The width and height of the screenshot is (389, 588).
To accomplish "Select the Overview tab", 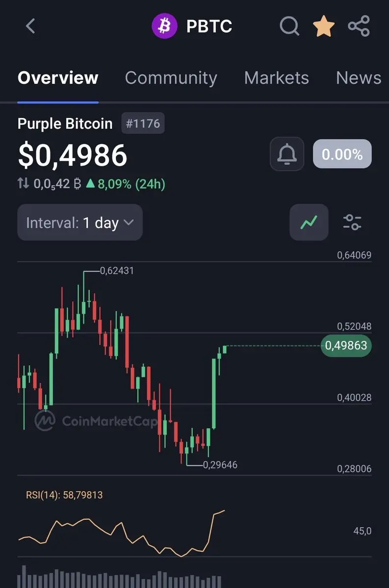I will (x=58, y=78).
